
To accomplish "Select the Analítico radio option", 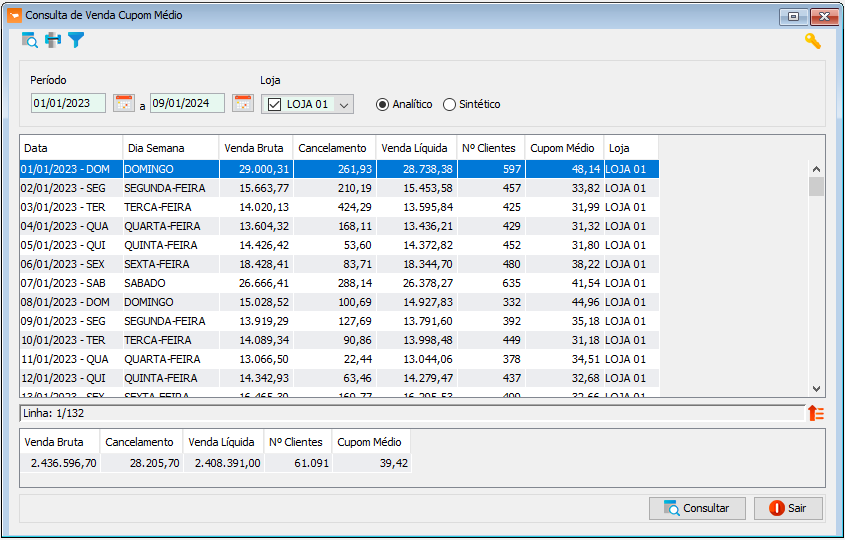I will click(382, 105).
